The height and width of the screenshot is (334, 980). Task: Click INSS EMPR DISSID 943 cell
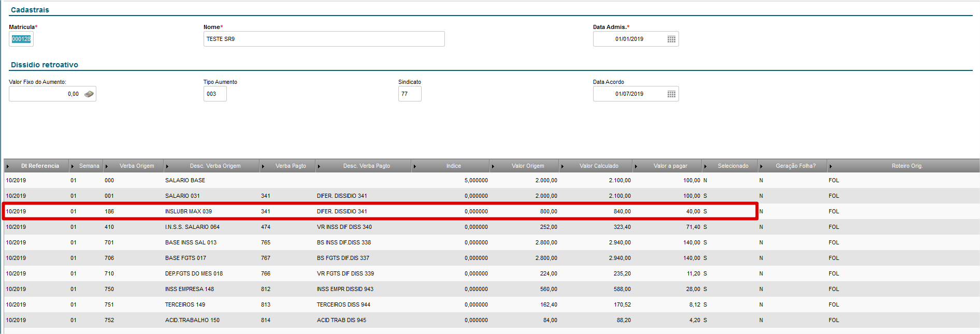pos(345,289)
